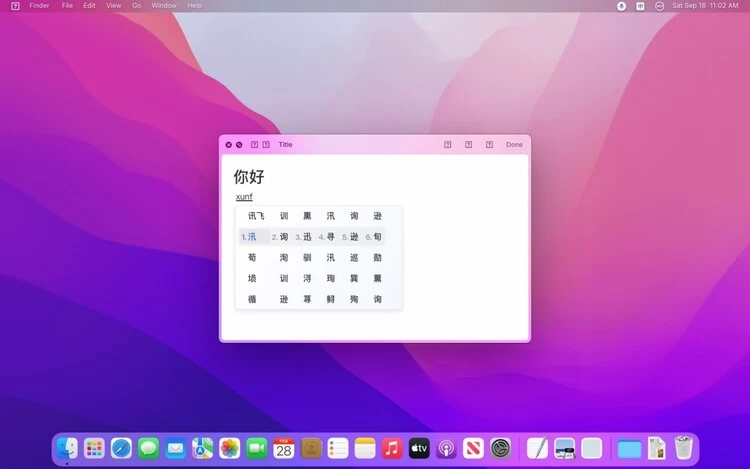
Task: Click the Title field in the window header
Action: click(286, 145)
